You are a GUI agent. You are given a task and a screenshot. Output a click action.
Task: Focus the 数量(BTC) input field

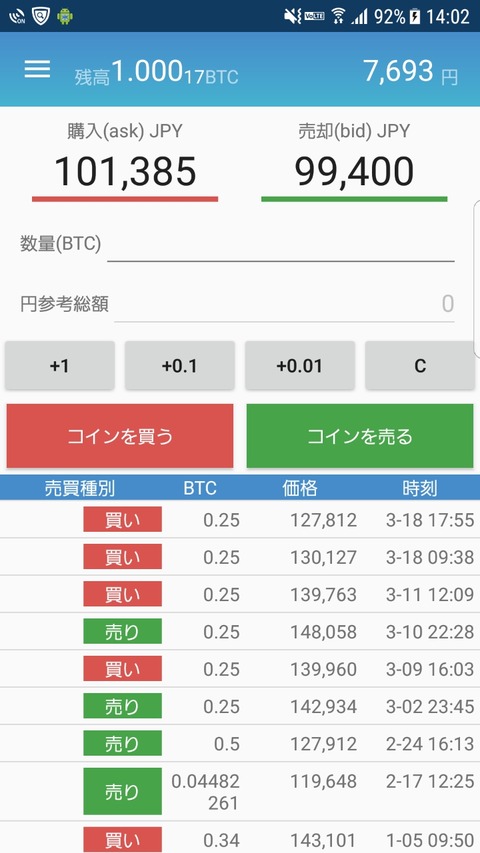click(x=281, y=245)
